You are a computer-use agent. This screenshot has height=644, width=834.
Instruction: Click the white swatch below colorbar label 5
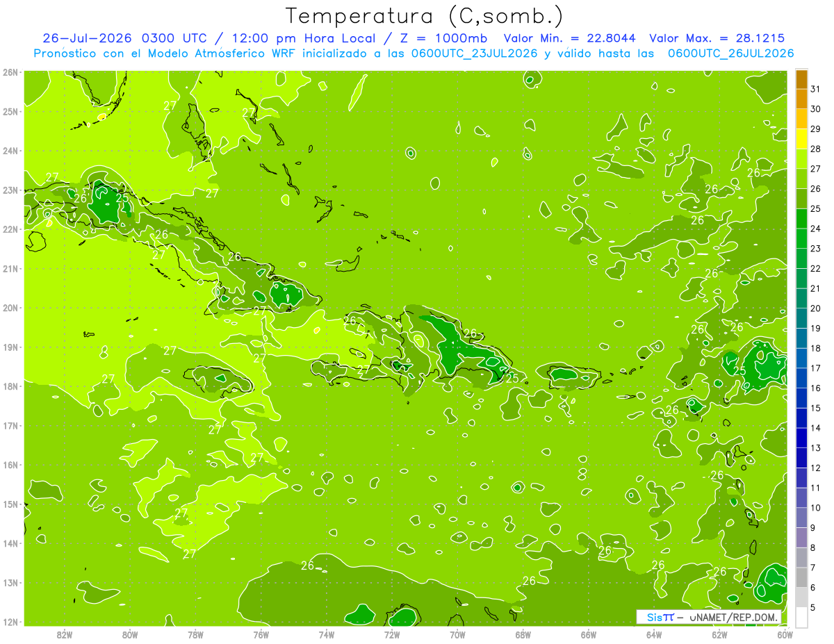(x=801, y=617)
